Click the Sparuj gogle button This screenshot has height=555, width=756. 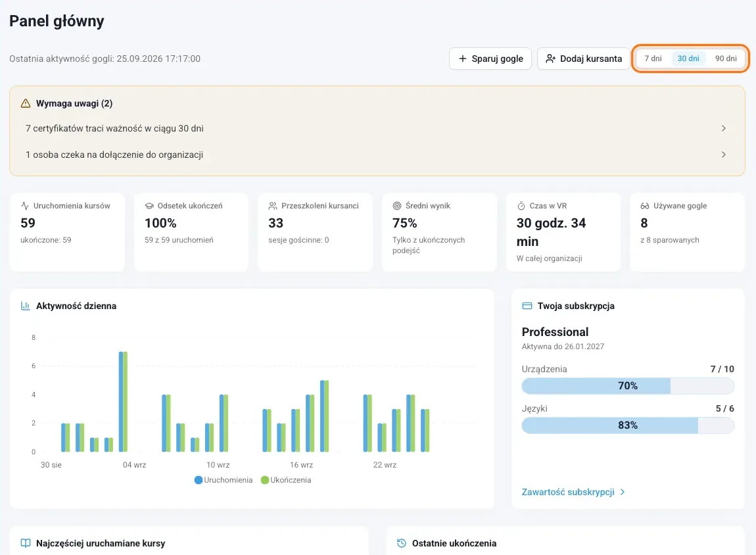(x=490, y=59)
